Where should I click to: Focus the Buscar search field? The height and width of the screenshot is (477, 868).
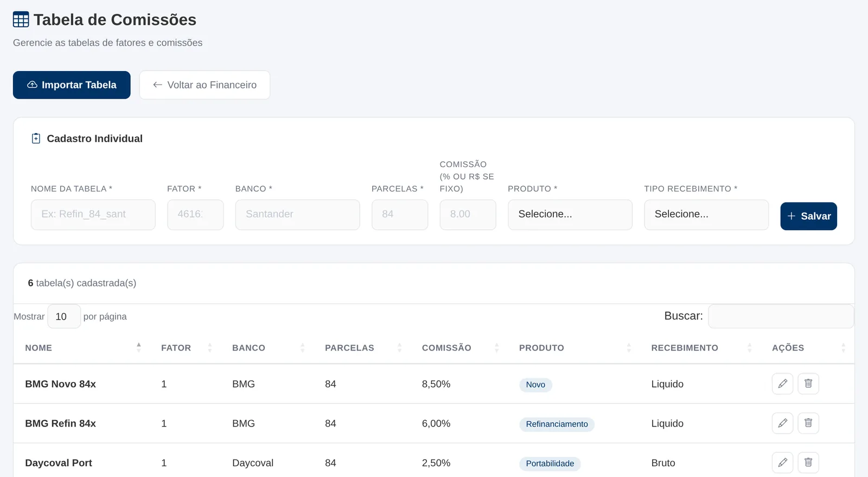(x=781, y=316)
